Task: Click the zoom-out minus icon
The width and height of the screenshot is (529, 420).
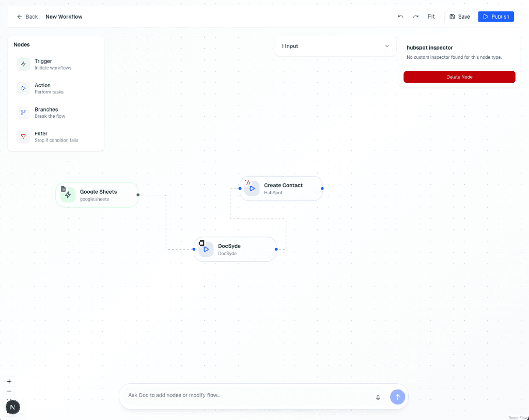Action: click(x=9, y=392)
